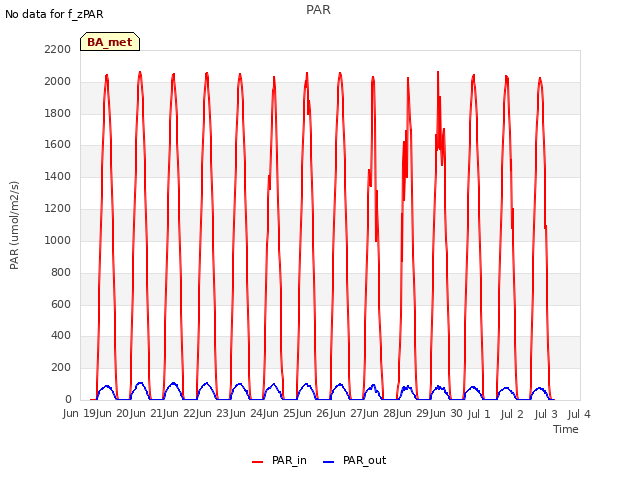Click the y-axis label PAR (umol/m2/s)
The image size is (640, 480).
tap(14, 225)
